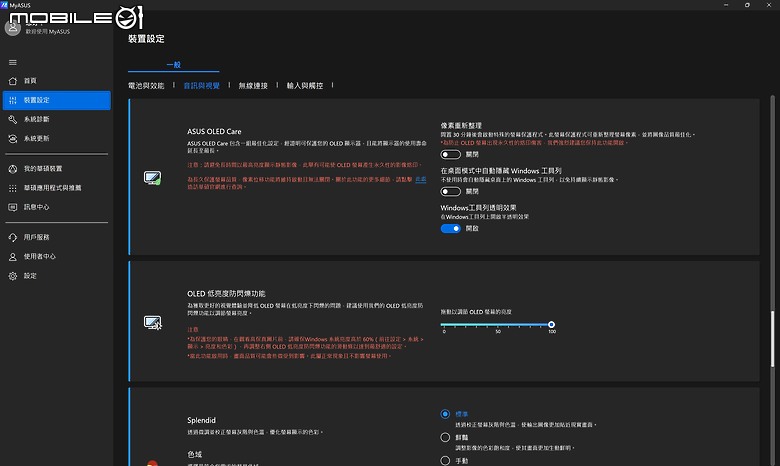Enable 在桌面模式中自動隱藏 Windows 工具列 toggle
Viewport: 780px width, 466px height.
tap(450, 191)
